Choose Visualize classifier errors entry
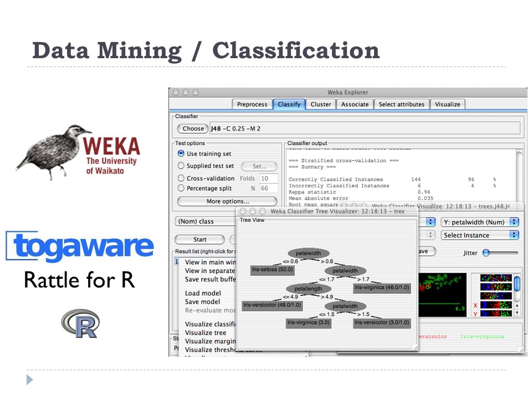The height and width of the screenshot is (399, 532). point(210,324)
